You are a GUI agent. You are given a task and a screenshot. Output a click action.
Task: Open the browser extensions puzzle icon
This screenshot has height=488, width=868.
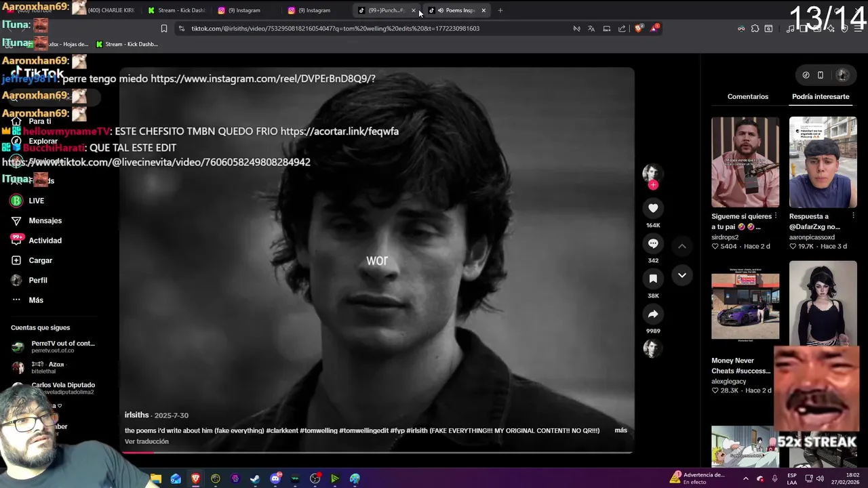pyautogui.click(x=755, y=28)
